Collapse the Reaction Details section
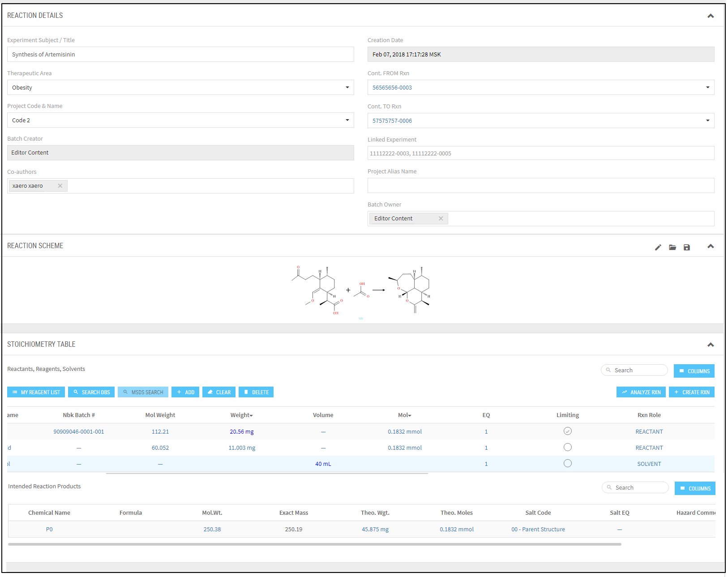This screenshot has width=728, height=577. 710,16
